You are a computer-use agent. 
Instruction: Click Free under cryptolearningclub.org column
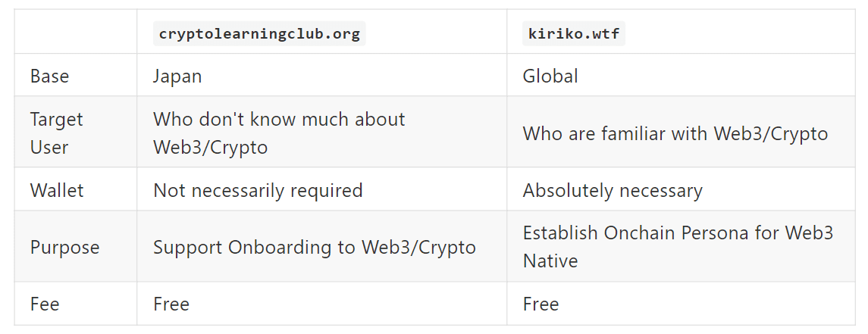[x=171, y=304]
